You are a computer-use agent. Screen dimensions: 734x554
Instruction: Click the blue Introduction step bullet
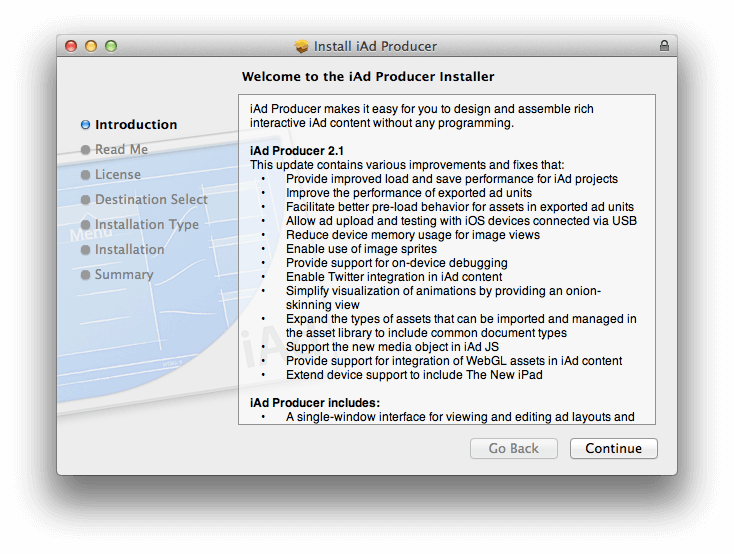[85, 125]
